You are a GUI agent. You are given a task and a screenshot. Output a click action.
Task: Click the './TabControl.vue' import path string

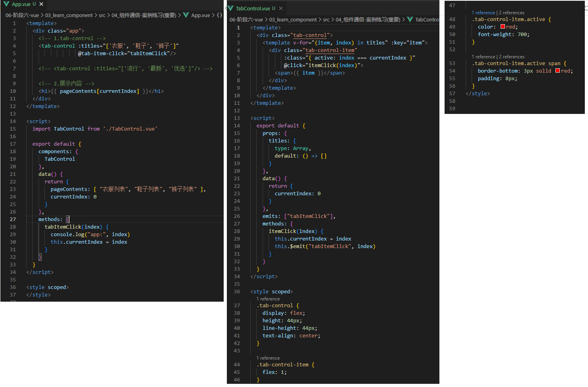click(130, 129)
